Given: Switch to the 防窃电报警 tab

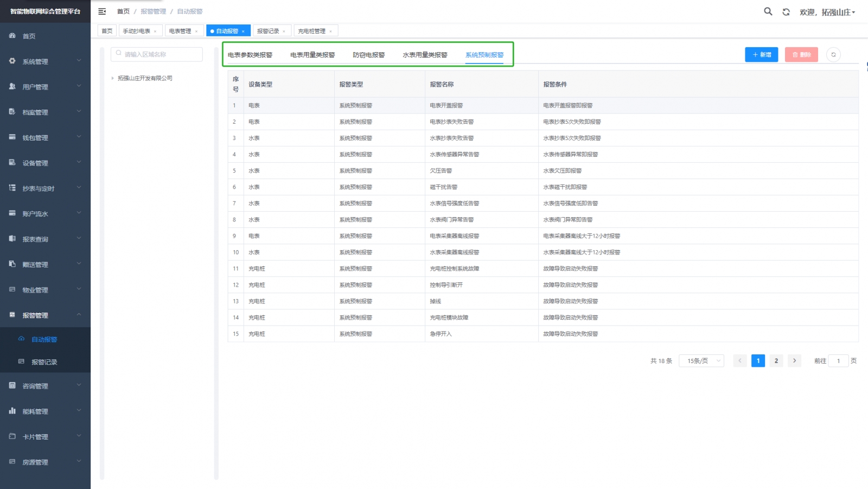Looking at the screenshot, I should pos(368,55).
